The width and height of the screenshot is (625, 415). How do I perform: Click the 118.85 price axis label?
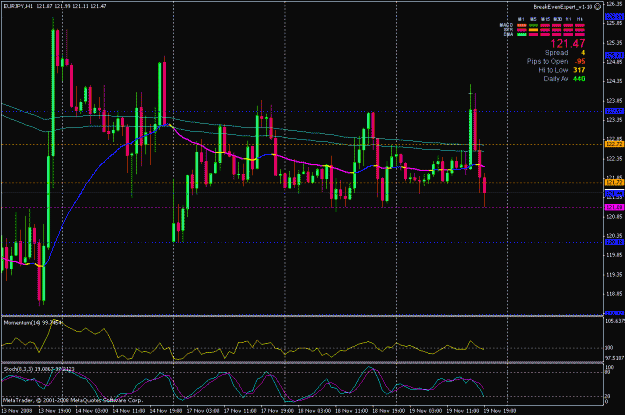614,294
